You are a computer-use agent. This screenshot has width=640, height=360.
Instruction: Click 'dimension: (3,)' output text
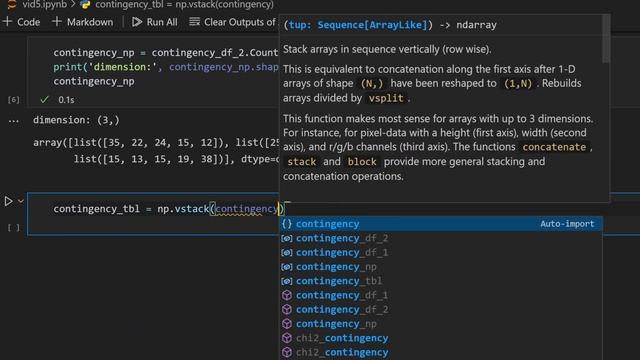(x=76, y=120)
